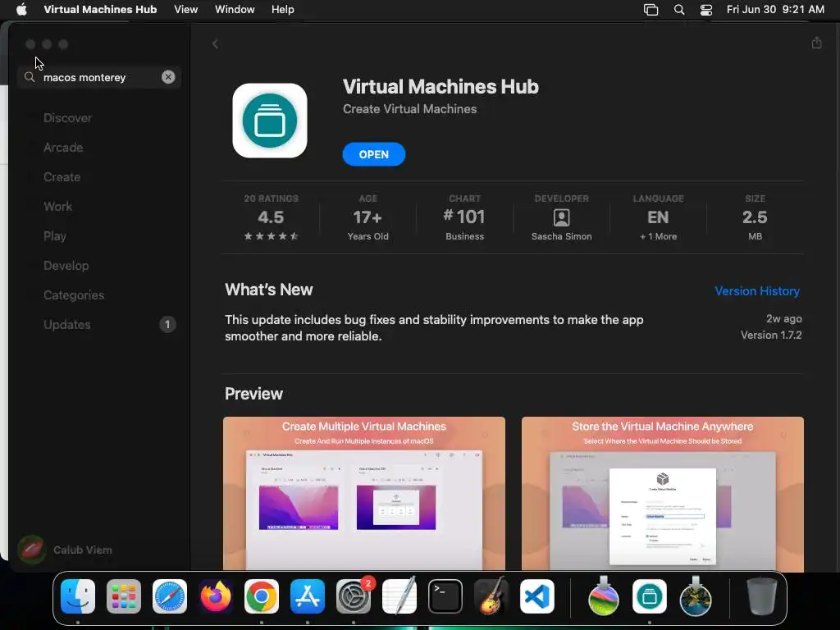
Task: Open App Store from the Dock
Action: pos(308,596)
